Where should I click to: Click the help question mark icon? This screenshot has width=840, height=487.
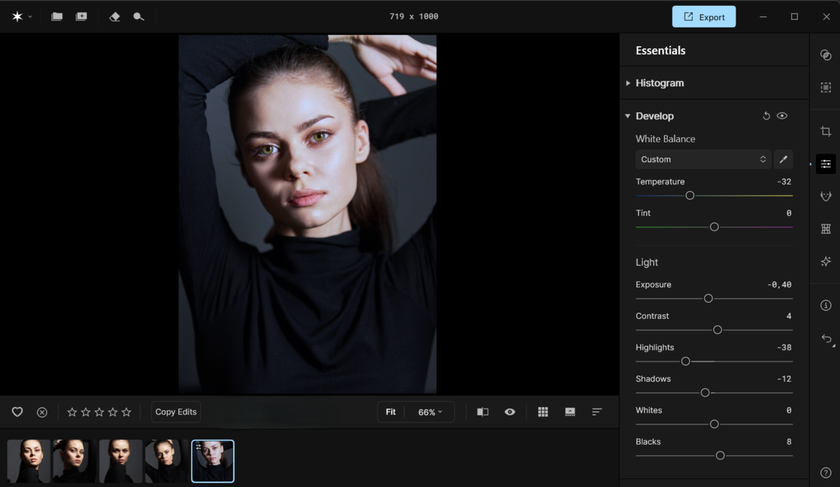pos(826,473)
